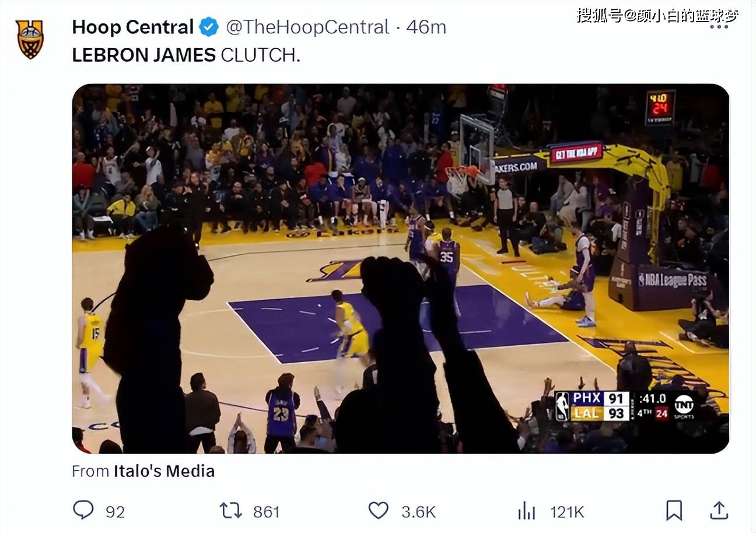The width and height of the screenshot is (756, 533).
Task: Click the blue verified badge
Action: click(x=209, y=27)
